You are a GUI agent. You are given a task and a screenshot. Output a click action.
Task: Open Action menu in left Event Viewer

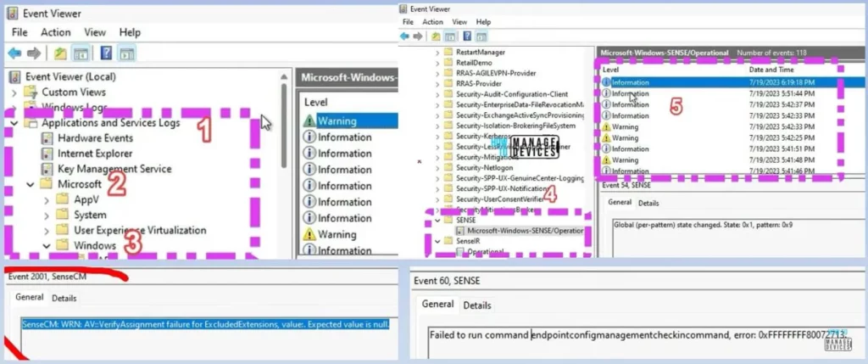click(55, 32)
